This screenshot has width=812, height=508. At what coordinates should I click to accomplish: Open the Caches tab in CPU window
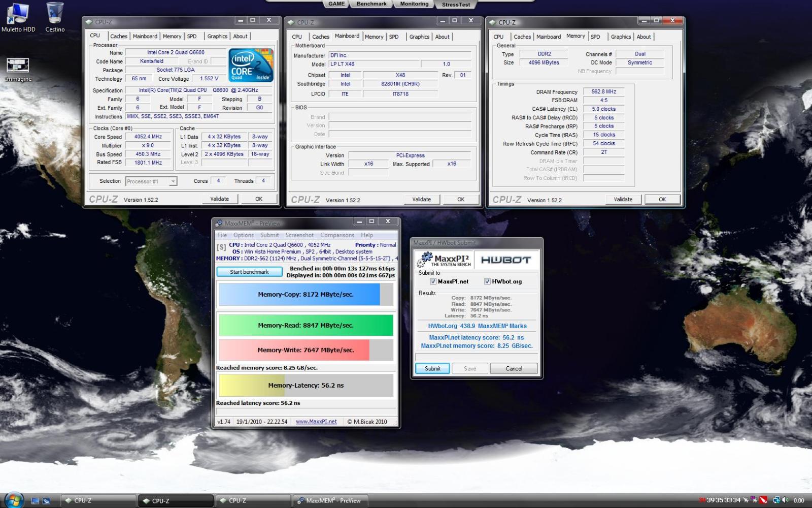[x=119, y=36]
